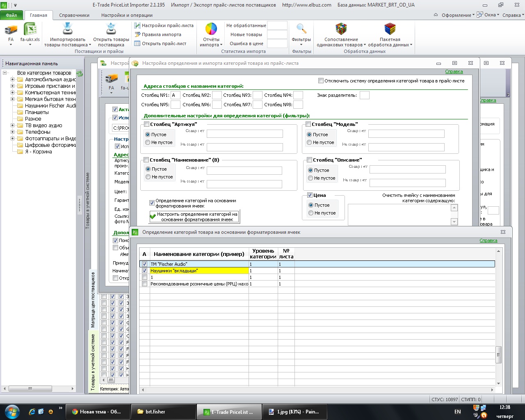Click the Фильтры magnifier icon

point(301,29)
